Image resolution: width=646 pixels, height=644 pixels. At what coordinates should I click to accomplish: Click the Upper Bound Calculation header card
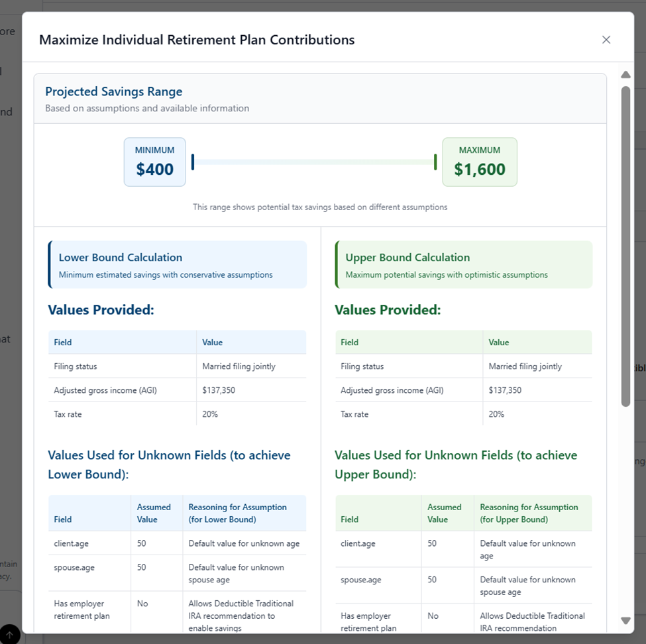[x=463, y=265]
